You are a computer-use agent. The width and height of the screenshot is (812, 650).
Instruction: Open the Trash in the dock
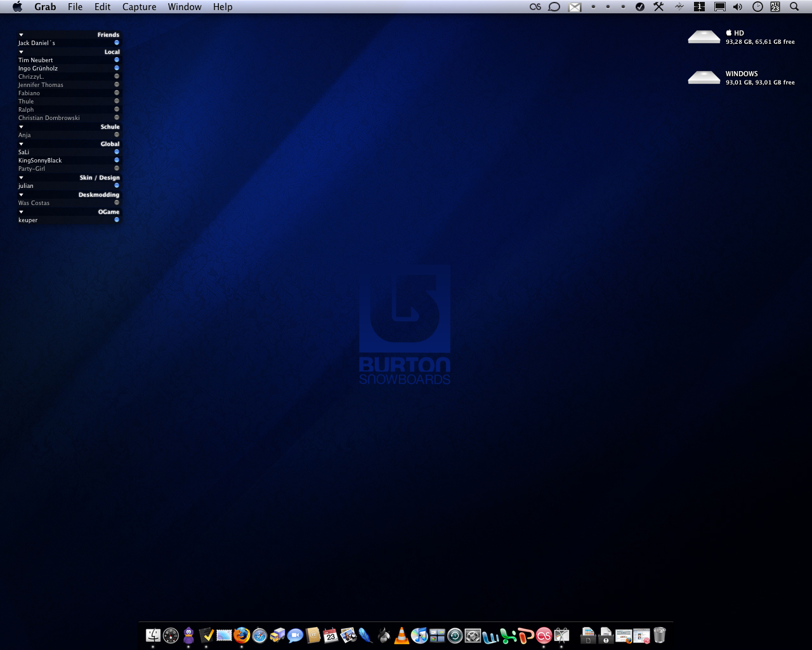[x=660, y=635]
